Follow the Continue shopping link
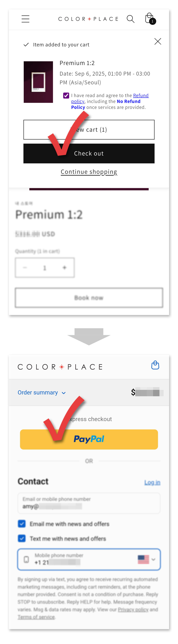Viewport: 178px width, 644px height. (x=89, y=172)
